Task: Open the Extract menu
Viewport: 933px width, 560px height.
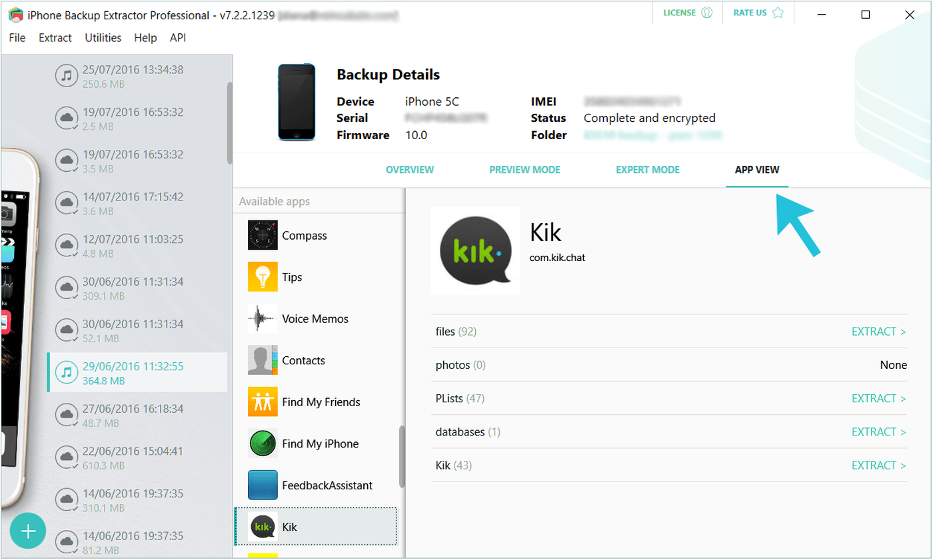Action: point(55,37)
